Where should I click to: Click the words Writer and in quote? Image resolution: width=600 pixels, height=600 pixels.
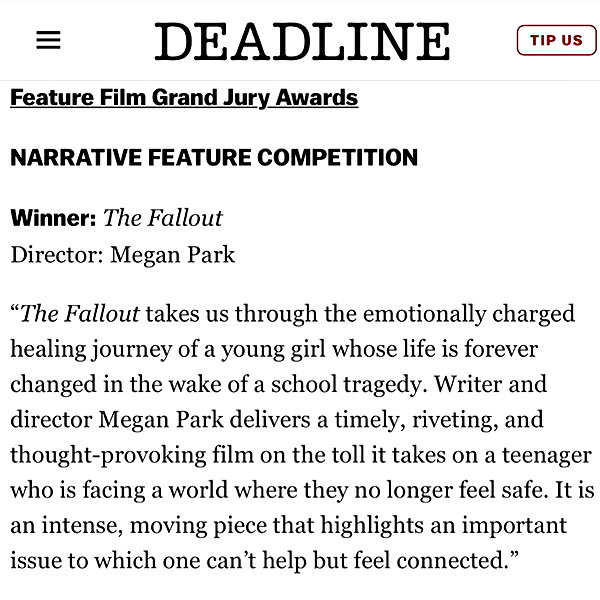point(491,384)
